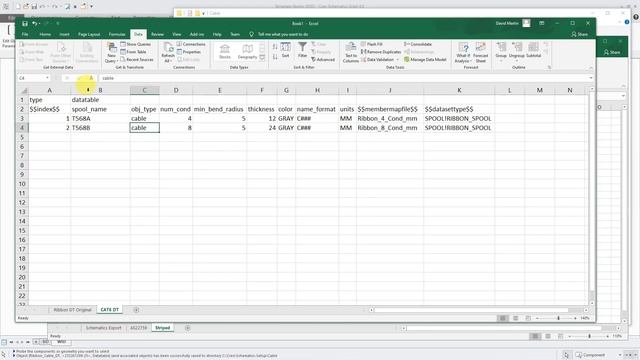Expand the Data Types gallery
This screenshot has width=640, height=360.
[x=262, y=58]
